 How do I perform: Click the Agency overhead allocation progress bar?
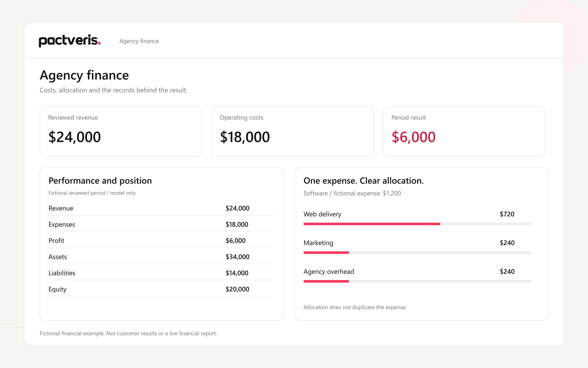coord(417,281)
